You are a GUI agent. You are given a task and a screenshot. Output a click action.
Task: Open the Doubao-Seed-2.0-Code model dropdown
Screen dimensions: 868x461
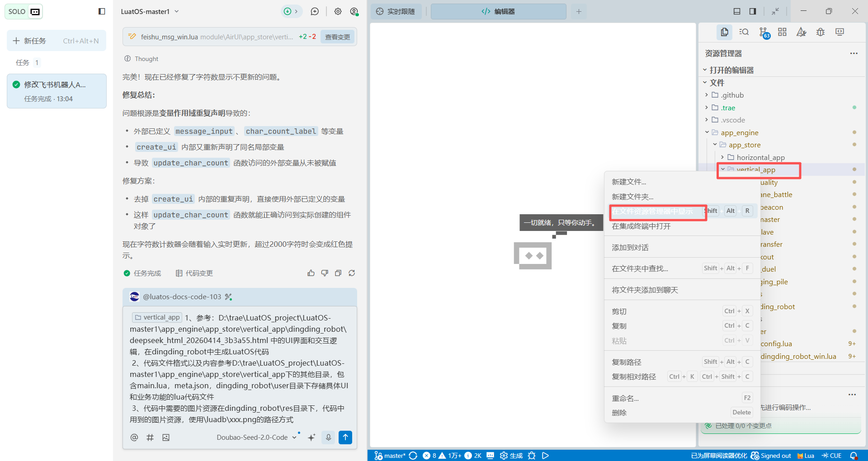click(256, 437)
